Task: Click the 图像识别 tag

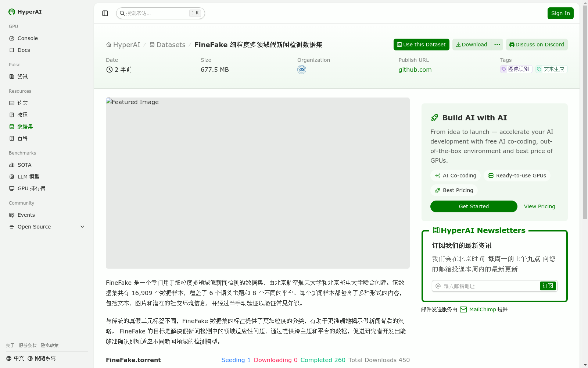Action: pos(516,69)
